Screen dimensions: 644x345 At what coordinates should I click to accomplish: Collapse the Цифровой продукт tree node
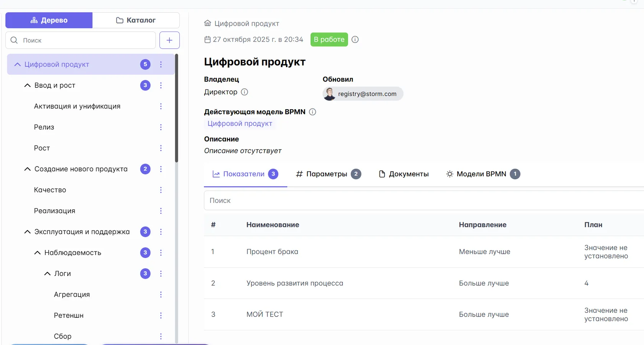pos(17,64)
